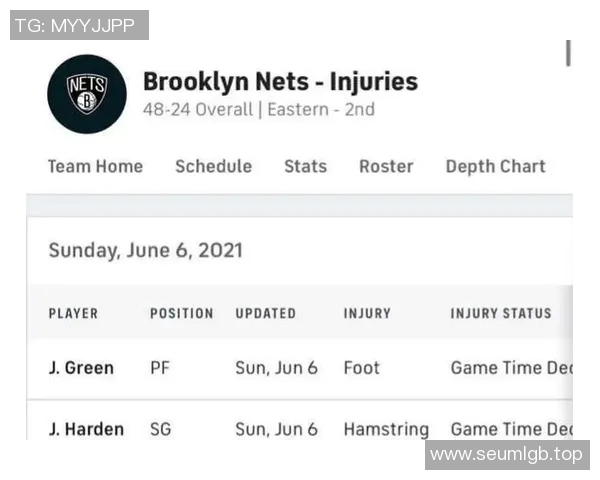Click J. Green's Foot injury cell
The width and height of the screenshot is (600, 480).
[x=361, y=368]
